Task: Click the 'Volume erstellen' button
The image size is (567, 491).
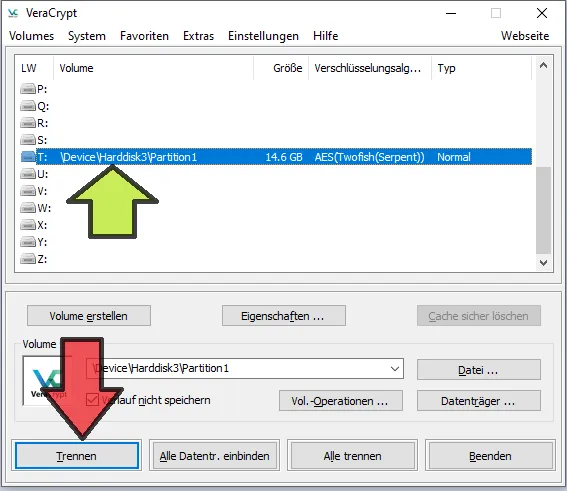Action: (x=89, y=316)
